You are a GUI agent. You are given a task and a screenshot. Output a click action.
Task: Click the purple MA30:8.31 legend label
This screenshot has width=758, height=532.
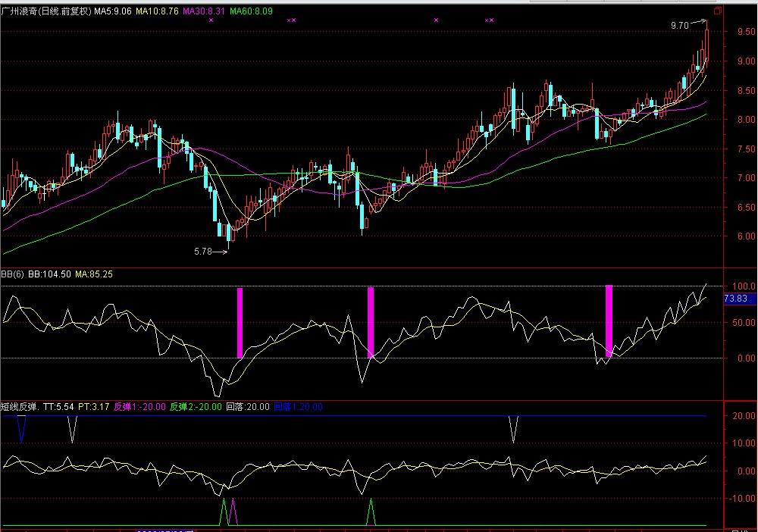[x=203, y=12]
